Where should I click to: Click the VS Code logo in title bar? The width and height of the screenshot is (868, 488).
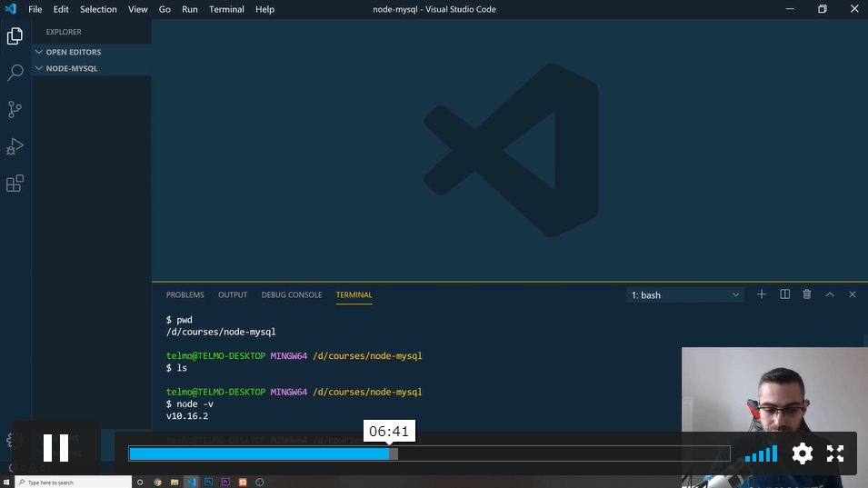coord(11,9)
